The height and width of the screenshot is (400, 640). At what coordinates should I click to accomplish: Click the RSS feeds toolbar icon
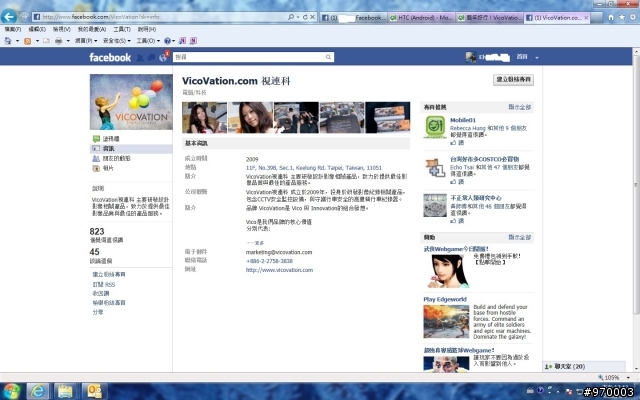(x=27, y=41)
